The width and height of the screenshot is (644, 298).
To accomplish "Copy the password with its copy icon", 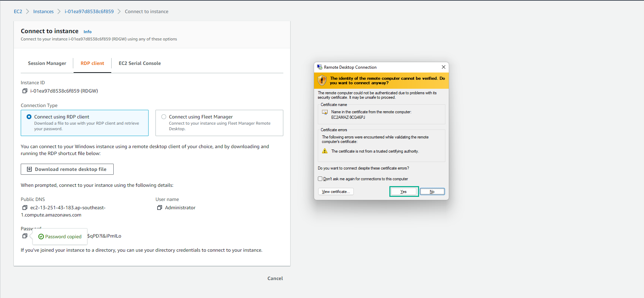I will click(25, 236).
